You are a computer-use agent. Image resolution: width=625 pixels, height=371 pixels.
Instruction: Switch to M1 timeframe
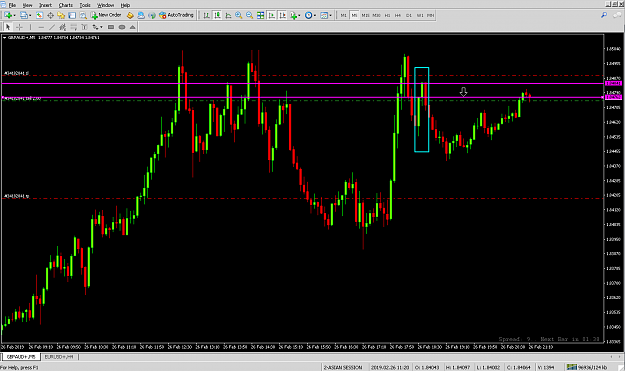coord(343,15)
